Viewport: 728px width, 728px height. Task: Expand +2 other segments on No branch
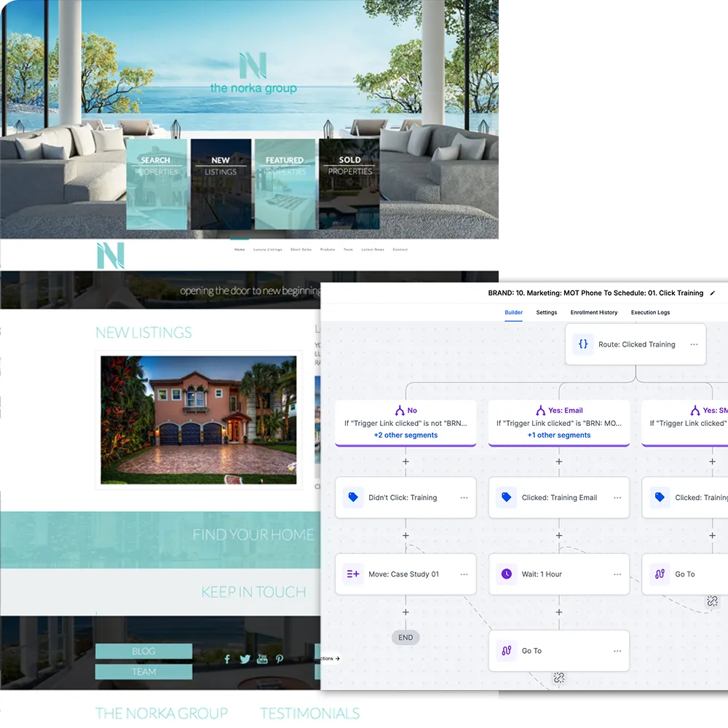(x=405, y=435)
